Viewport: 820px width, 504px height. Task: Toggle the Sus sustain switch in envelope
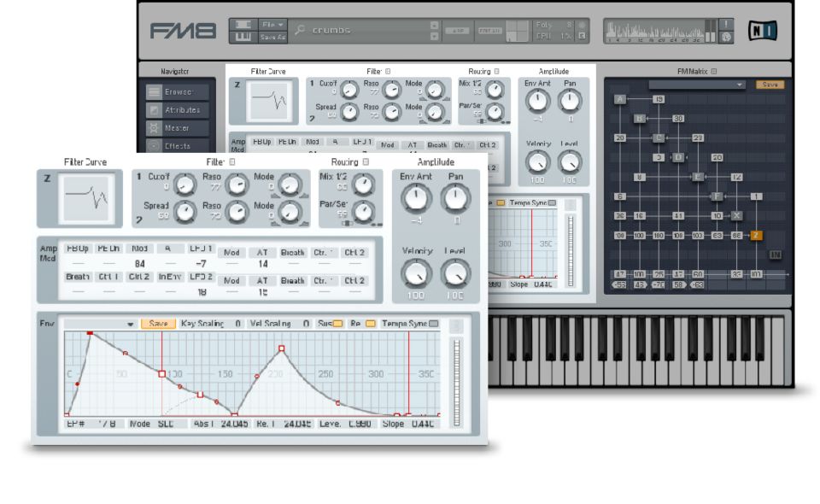tap(337, 325)
